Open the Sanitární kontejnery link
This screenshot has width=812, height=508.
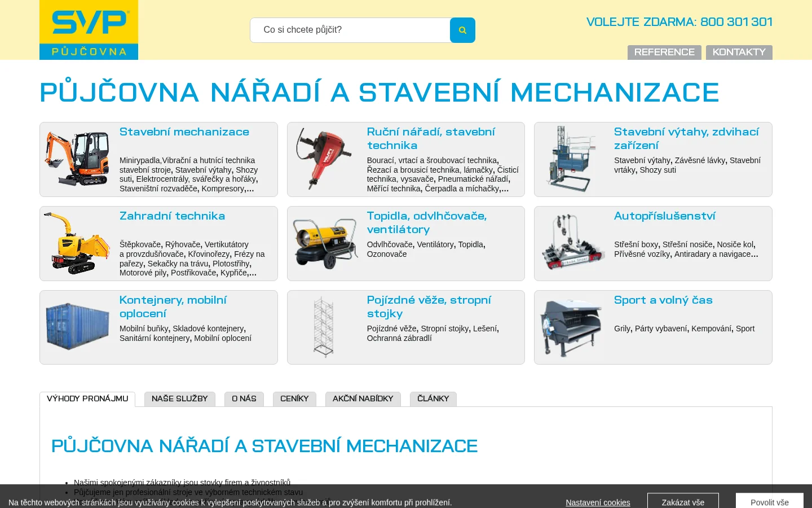[155, 338]
